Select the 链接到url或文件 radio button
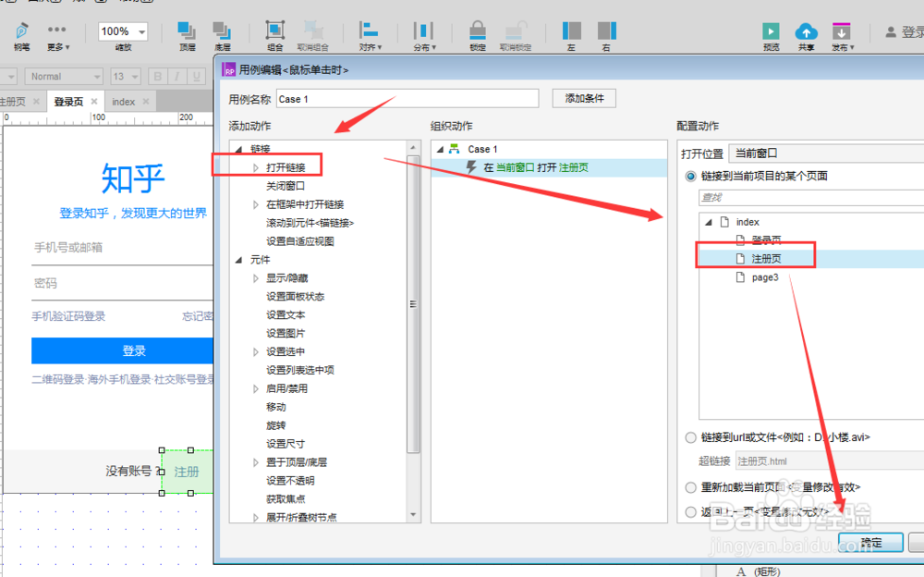Viewport: 924px width, 577px height. (691, 439)
